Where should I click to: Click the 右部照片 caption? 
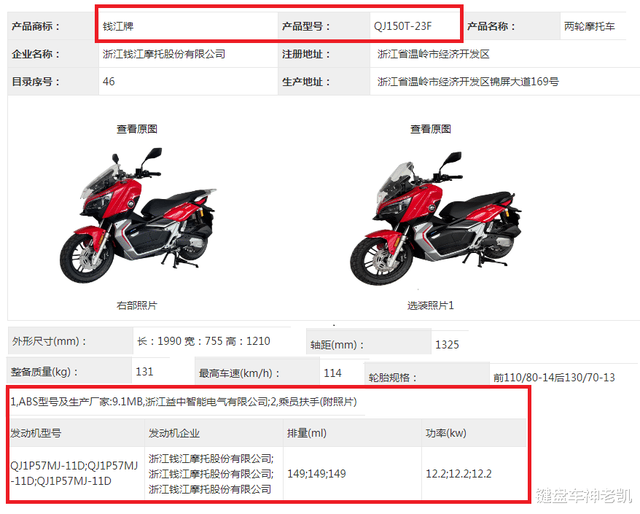(x=137, y=305)
